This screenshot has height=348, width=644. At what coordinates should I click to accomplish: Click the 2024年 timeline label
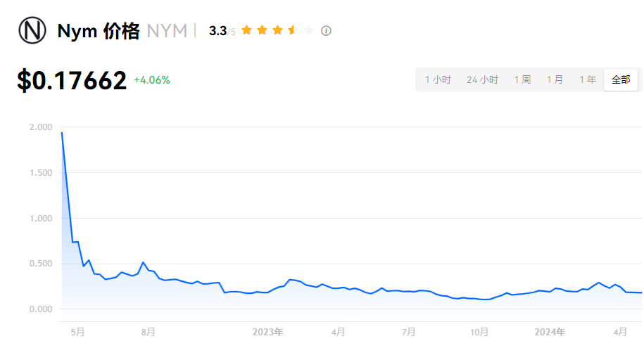[x=550, y=332]
